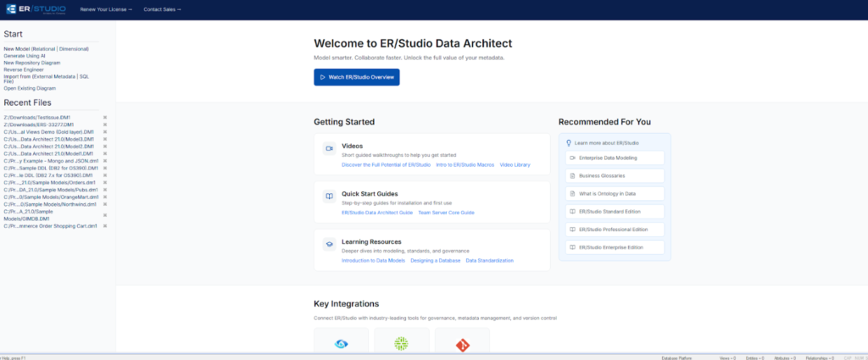Remove Sample DDL (DB2 for OS390).DM1 entry
The width and height of the screenshot is (868, 360).
[104, 168]
